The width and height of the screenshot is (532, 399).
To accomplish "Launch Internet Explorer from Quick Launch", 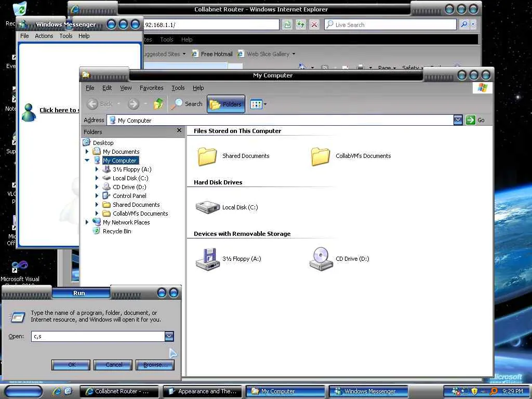I will coord(57,392).
